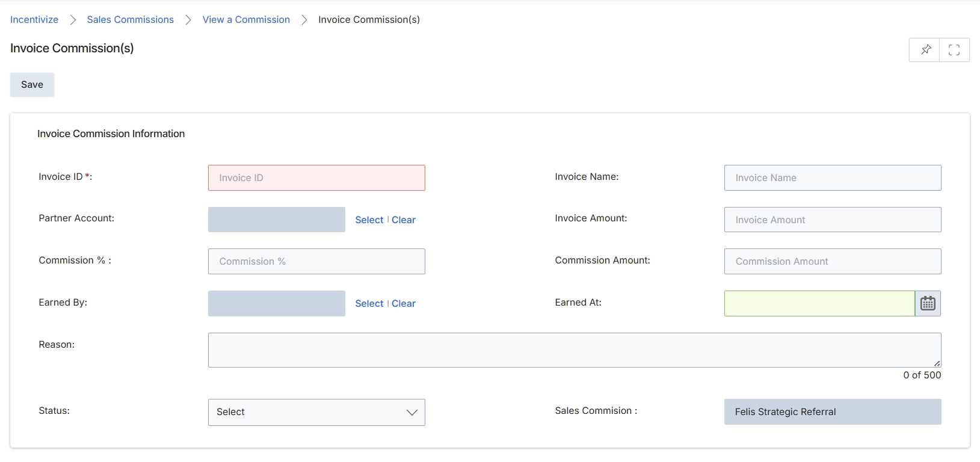Click the Earned By display box
The height and width of the screenshot is (462, 980).
(x=277, y=304)
